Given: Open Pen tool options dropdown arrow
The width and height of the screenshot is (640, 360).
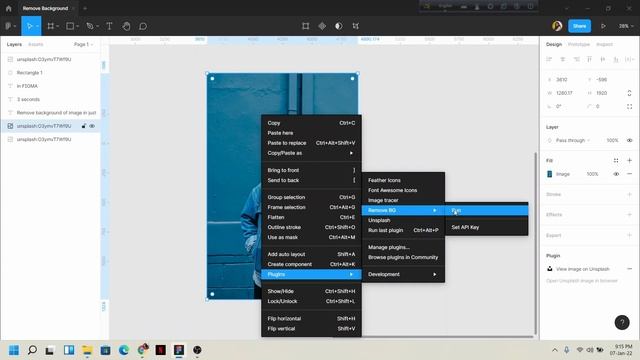Looking at the screenshot, I should 97,26.
